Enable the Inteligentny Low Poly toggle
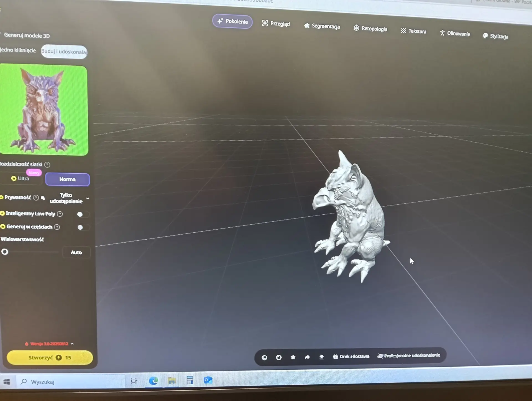This screenshot has height=401, width=532. 83,214
